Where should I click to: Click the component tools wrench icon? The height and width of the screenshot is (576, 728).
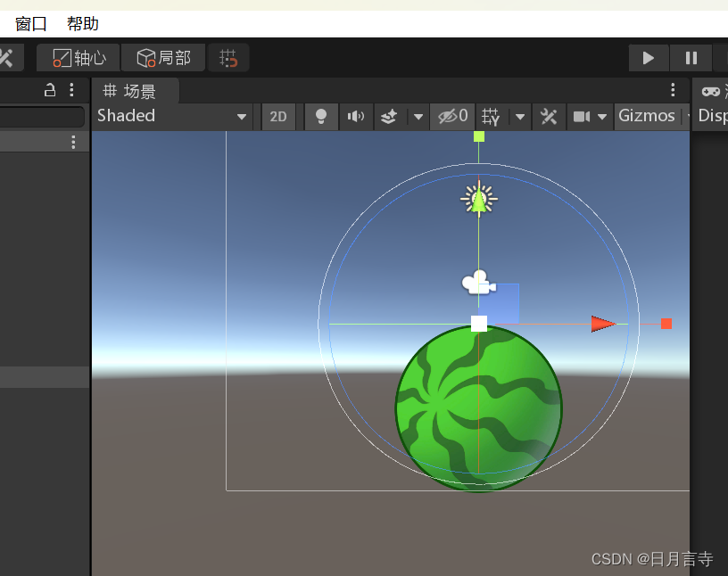pyautogui.click(x=548, y=116)
